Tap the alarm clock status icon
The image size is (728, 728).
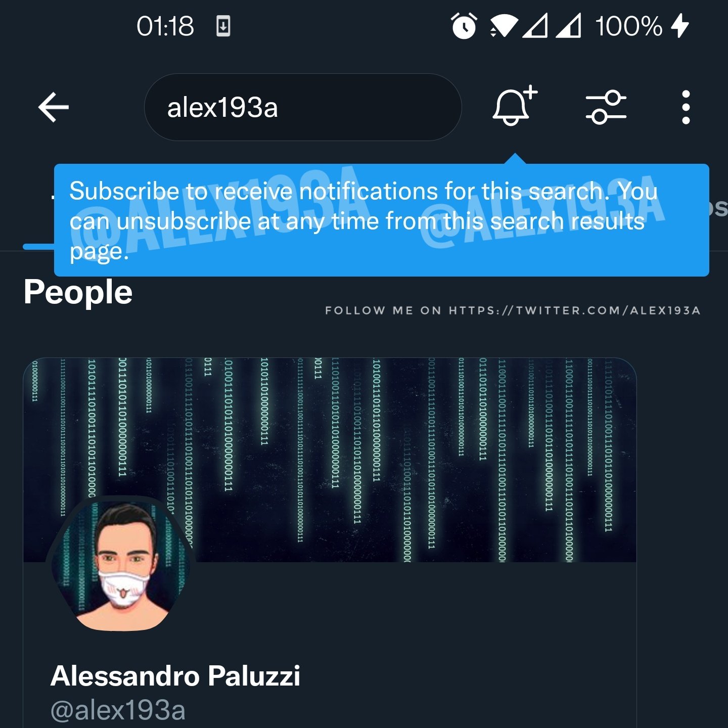(x=464, y=26)
